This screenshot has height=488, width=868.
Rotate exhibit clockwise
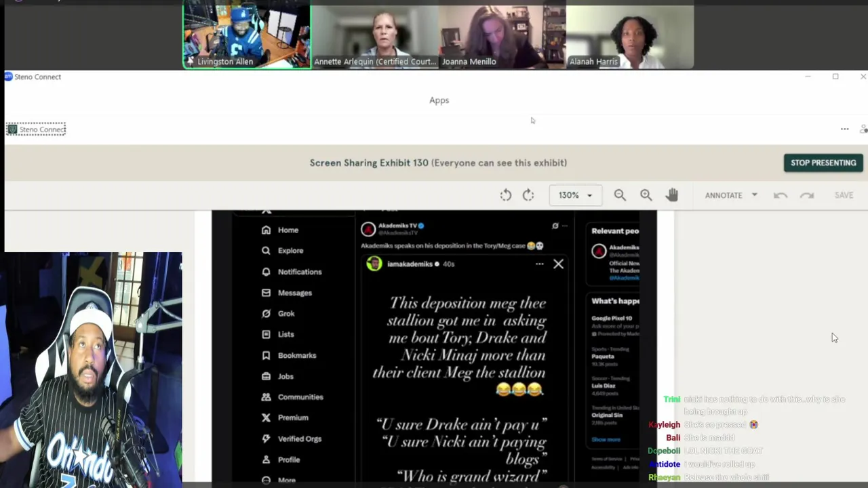point(528,195)
